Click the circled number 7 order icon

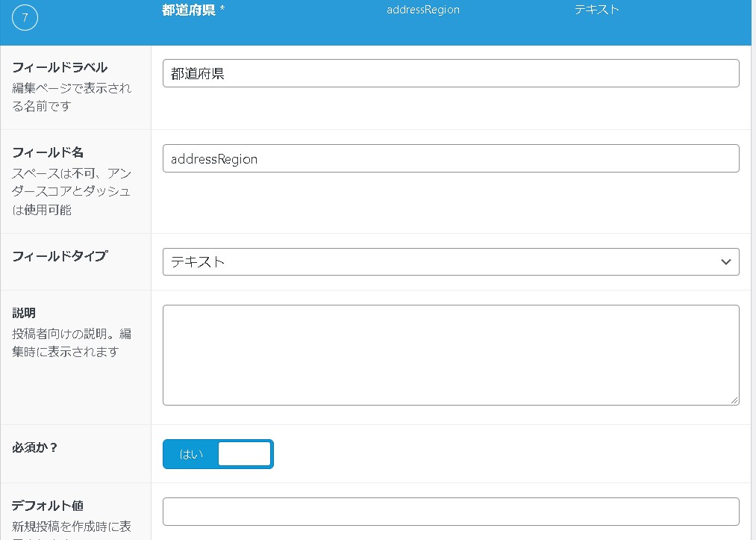(x=25, y=19)
